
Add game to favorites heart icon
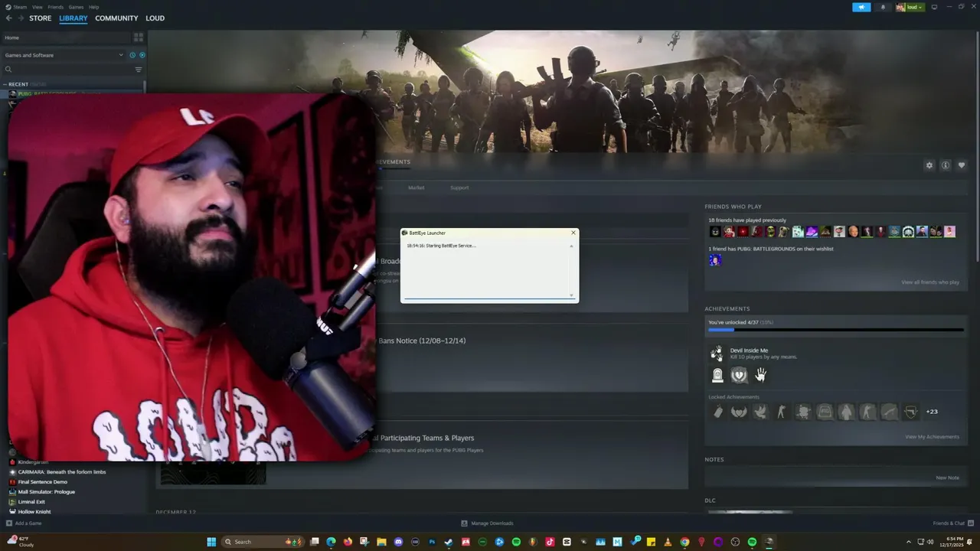click(x=962, y=165)
